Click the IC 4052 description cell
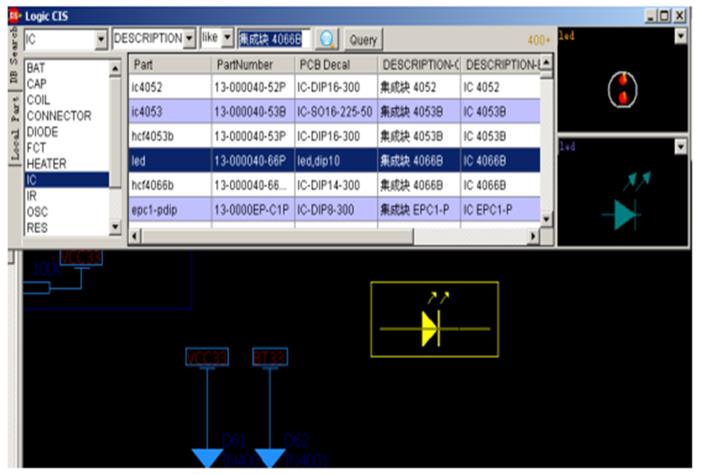Viewport: 701px width, 475px height. [500, 87]
